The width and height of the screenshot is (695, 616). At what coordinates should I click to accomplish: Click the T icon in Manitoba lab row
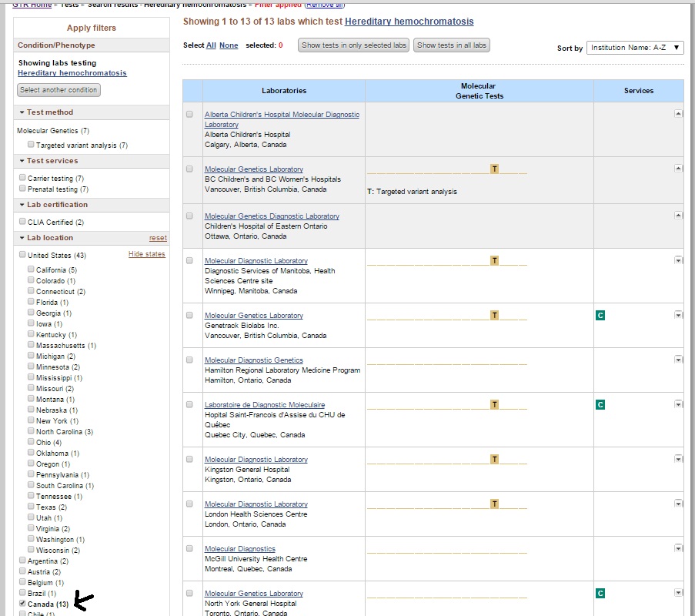coord(494,261)
